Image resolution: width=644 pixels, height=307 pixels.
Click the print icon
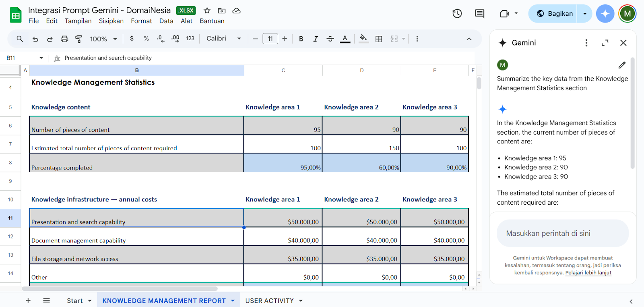pos(64,39)
